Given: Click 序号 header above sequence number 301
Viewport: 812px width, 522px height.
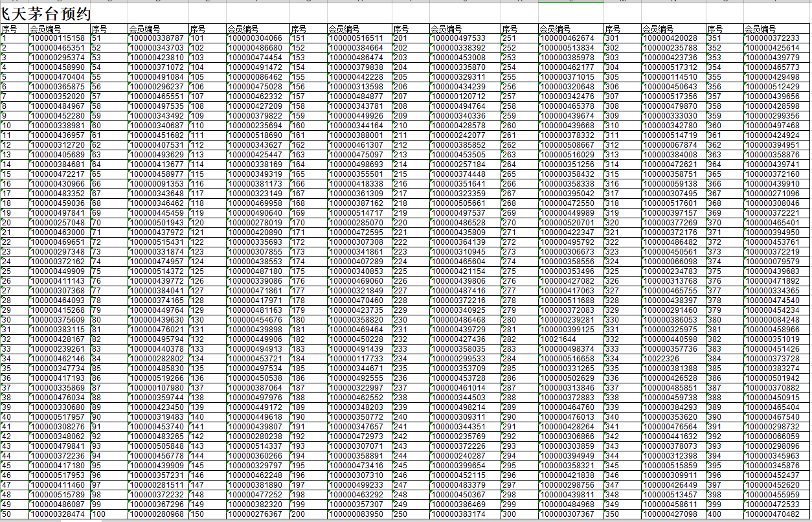Looking at the screenshot, I should (x=613, y=29).
